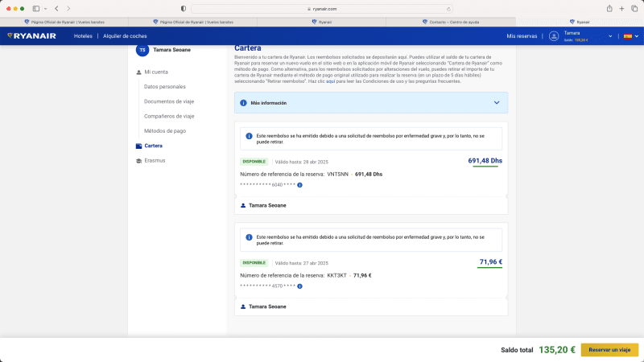
Task: Click 'Válido hasta: 28 abr 2025' text
Action: (x=301, y=162)
